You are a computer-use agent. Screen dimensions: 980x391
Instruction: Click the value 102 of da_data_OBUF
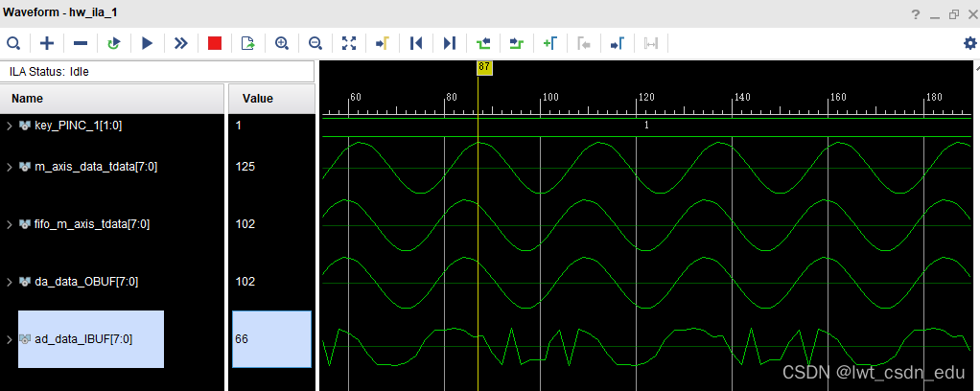point(245,282)
